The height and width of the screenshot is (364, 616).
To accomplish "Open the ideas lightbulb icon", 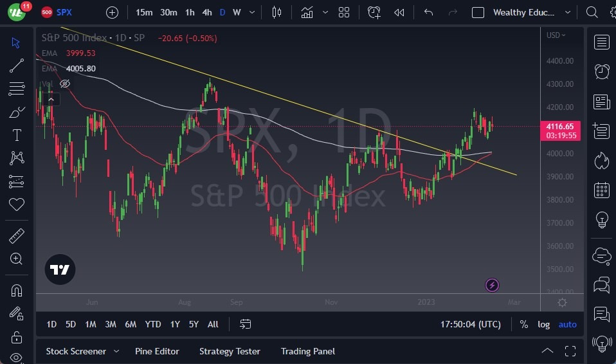I will click(x=602, y=219).
